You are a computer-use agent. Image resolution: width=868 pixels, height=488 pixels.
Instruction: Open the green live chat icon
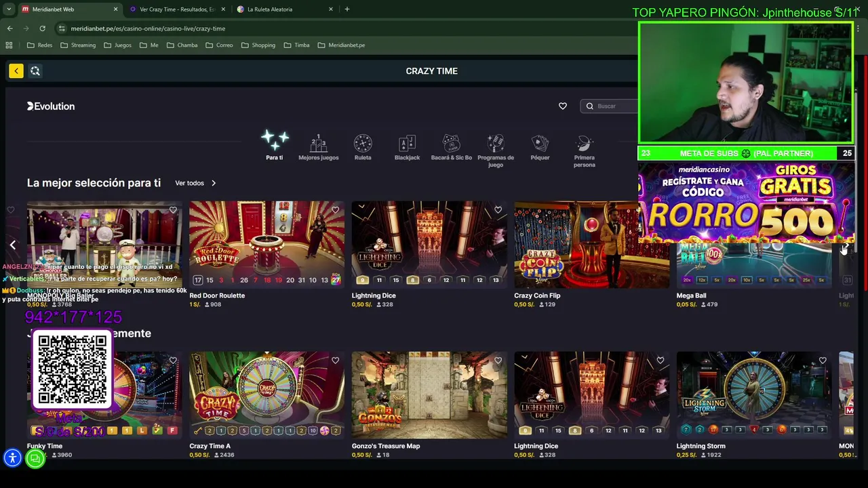[35, 459]
